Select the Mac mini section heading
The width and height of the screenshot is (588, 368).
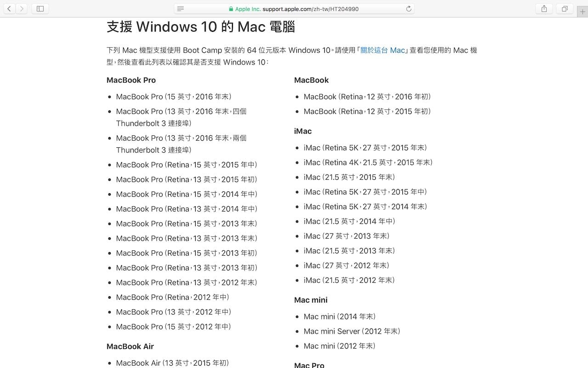point(311,300)
